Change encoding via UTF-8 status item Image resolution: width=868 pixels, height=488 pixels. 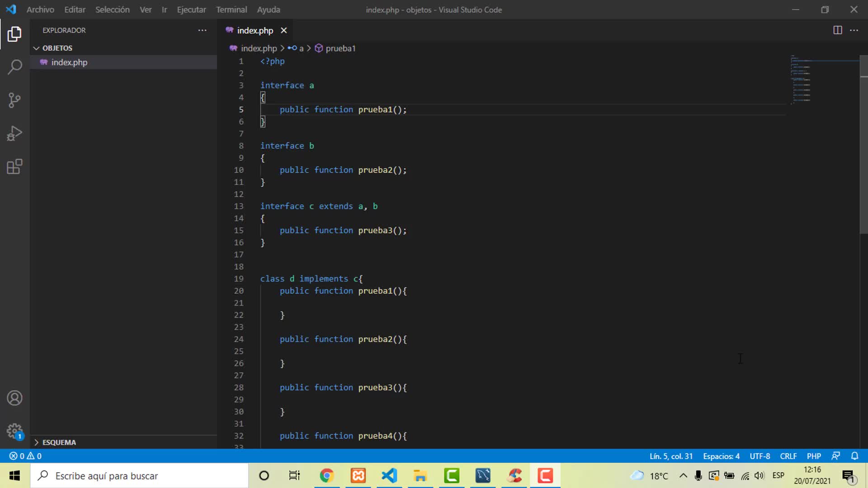(759, 456)
